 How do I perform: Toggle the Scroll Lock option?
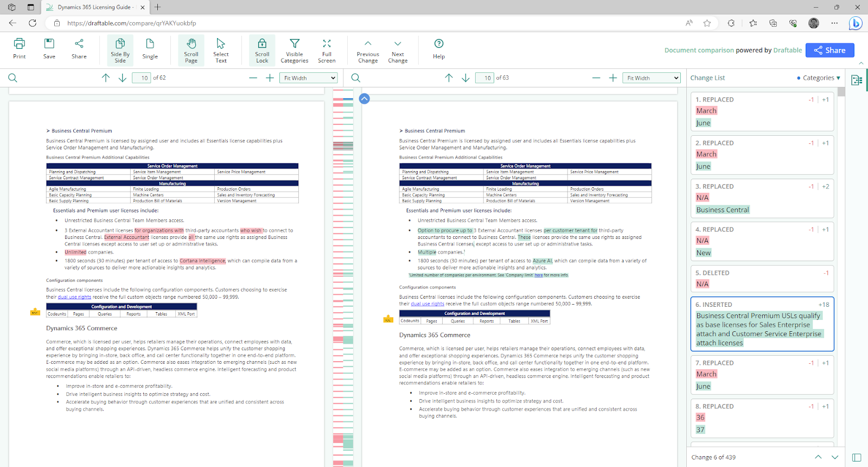[x=262, y=51]
